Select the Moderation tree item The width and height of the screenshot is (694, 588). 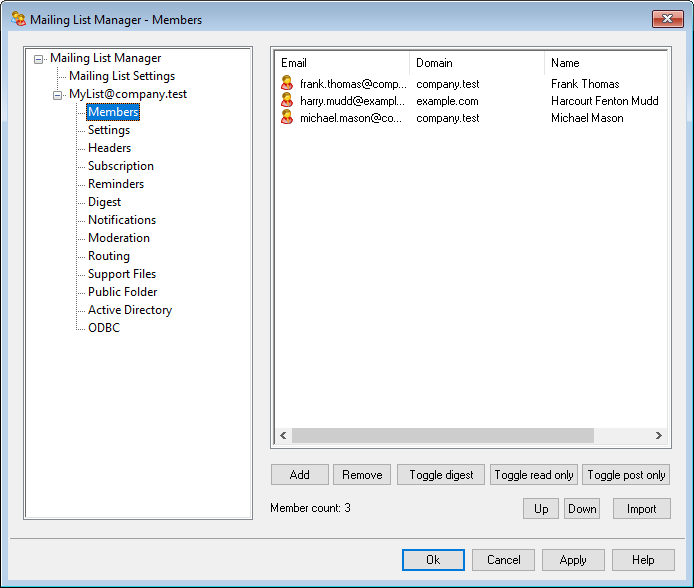118,238
